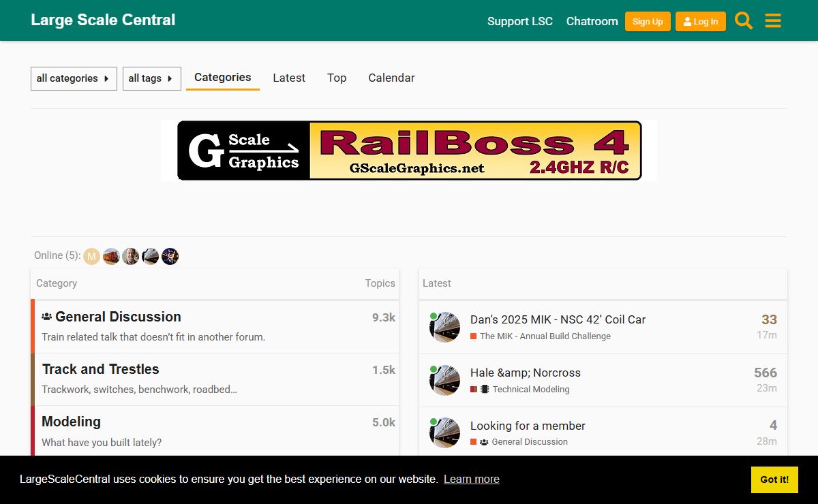
Task: Click What have you built lately? text
Action: [x=102, y=443]
